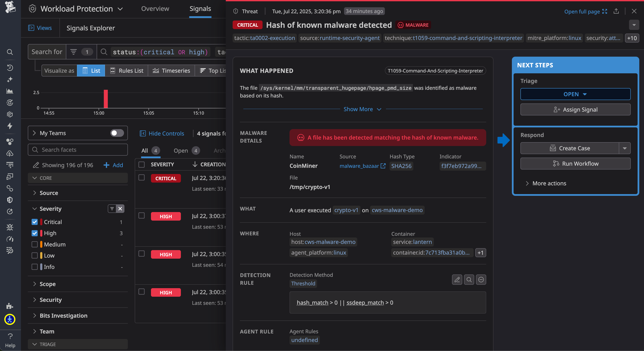Edit the detection rule with the pencil icon
The image size is (644, 351).
click(x=457, y=280)
